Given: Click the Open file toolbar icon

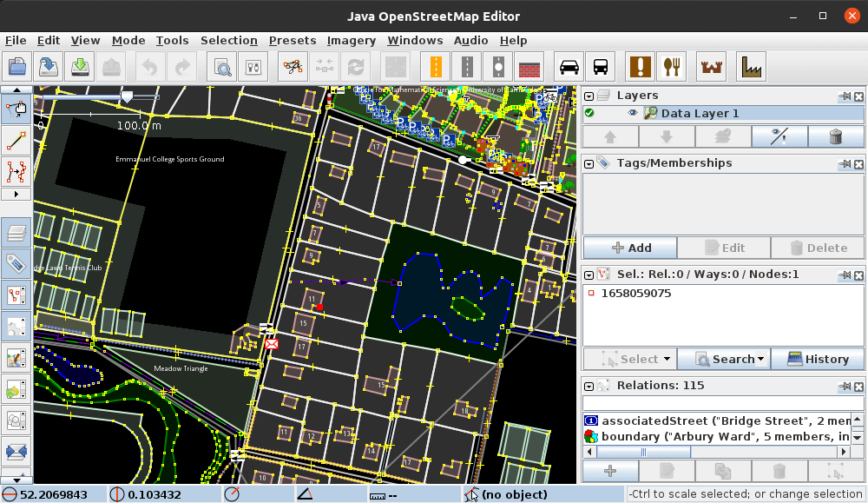Looking at the screenshot, I should [17, 67].
